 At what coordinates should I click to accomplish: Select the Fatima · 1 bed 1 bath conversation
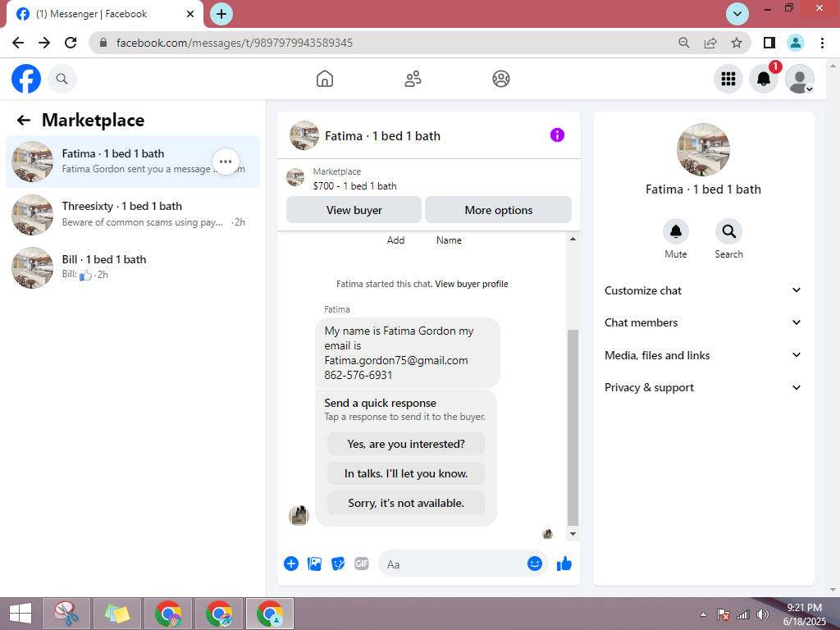point(133,162)
